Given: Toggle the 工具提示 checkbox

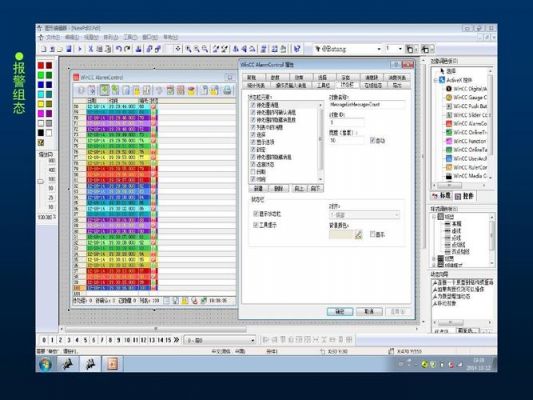Looking at the screenshot, I should 256,225.
